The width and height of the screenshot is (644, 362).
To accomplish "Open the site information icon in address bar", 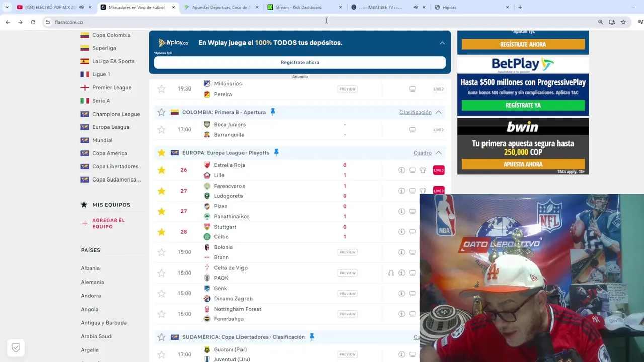I will coord(48,22).
